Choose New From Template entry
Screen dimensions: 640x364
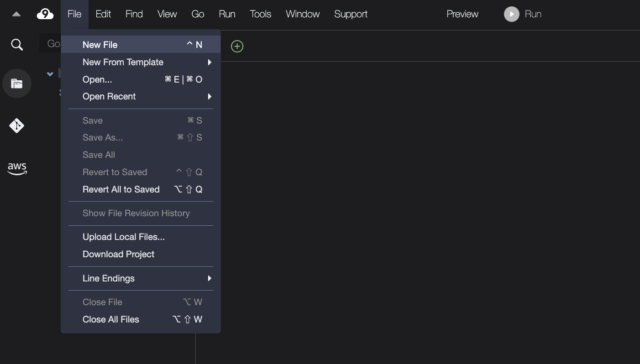[141, 62]
